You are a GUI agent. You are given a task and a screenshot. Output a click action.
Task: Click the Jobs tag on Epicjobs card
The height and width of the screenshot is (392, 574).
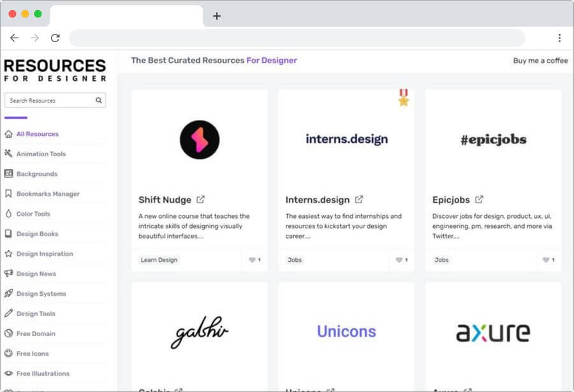click(x=441, y=260)
